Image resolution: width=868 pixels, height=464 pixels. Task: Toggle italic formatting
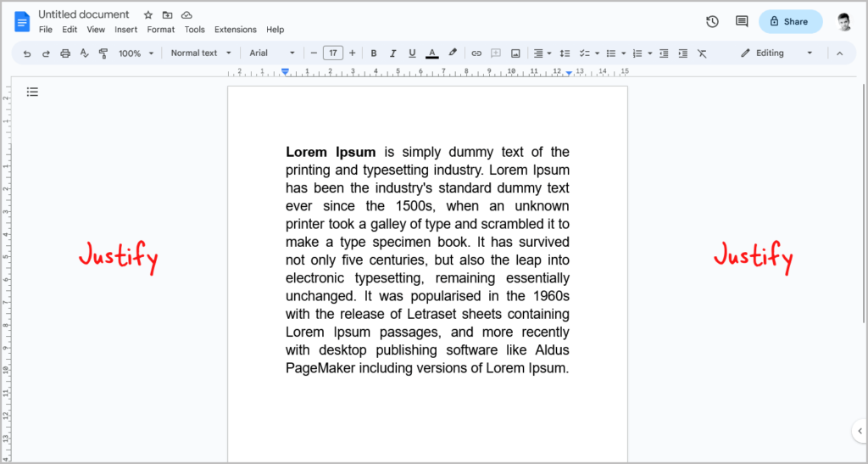tap(393, 53)
